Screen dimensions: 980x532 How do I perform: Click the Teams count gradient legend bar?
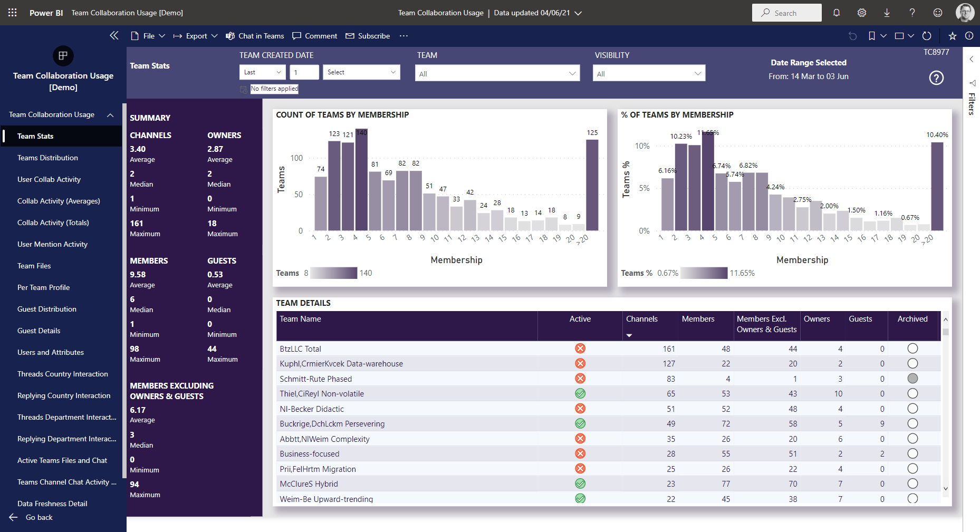pos(334,273)
